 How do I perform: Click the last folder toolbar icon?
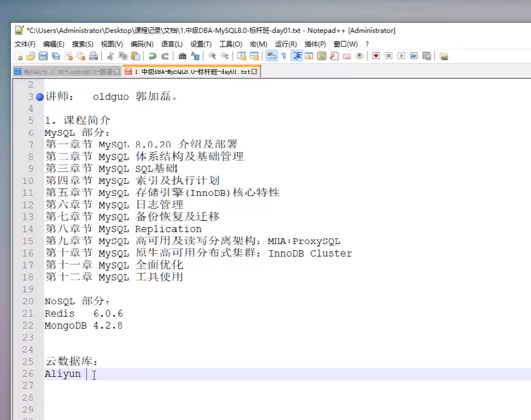tap(444, 56)
